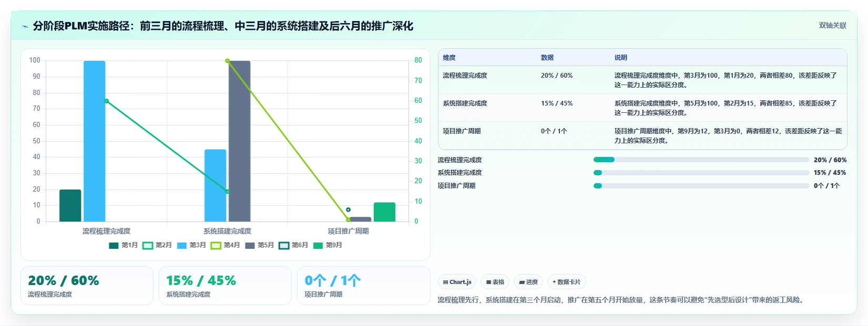868x326 pixels.
Task: Click the 项目推广周期 progress bar
Action: click(701, 186)
